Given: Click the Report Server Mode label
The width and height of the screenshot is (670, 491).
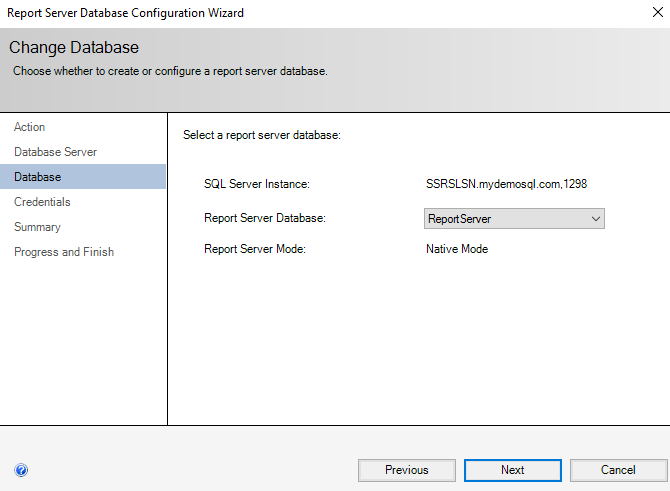Looking at the screenshot, I should 254,249.
